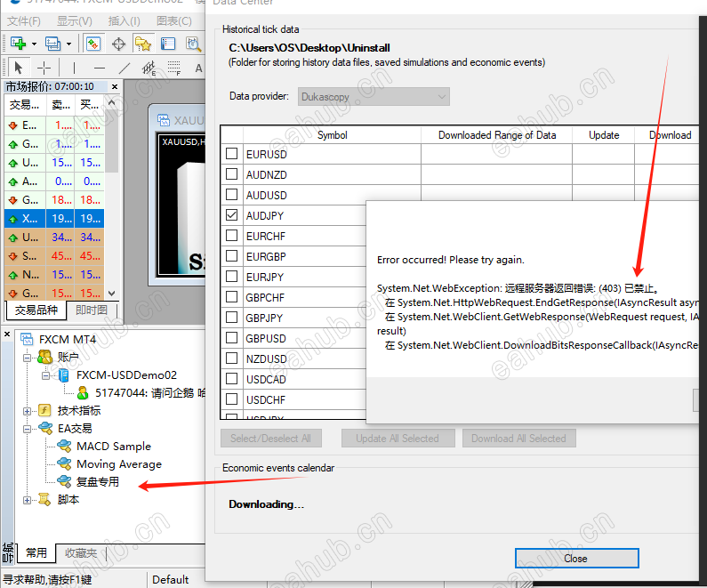Image resolution: width=707 pixels, height=588 pixels.
Task: Click the Symbol column header
Action: click(x=332, y=135)
